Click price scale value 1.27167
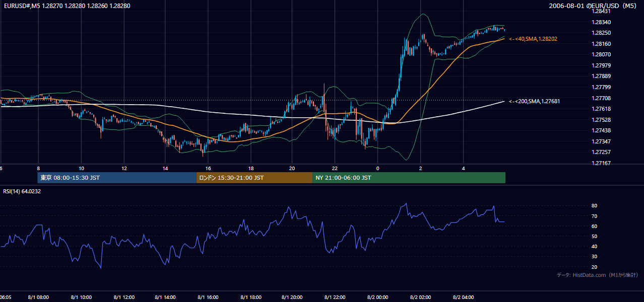The image size is (644, 302). 601,163
